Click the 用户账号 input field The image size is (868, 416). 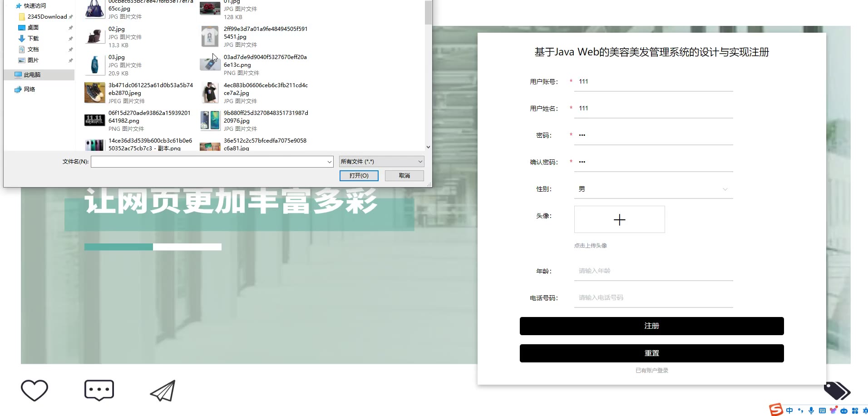(653, 82)
